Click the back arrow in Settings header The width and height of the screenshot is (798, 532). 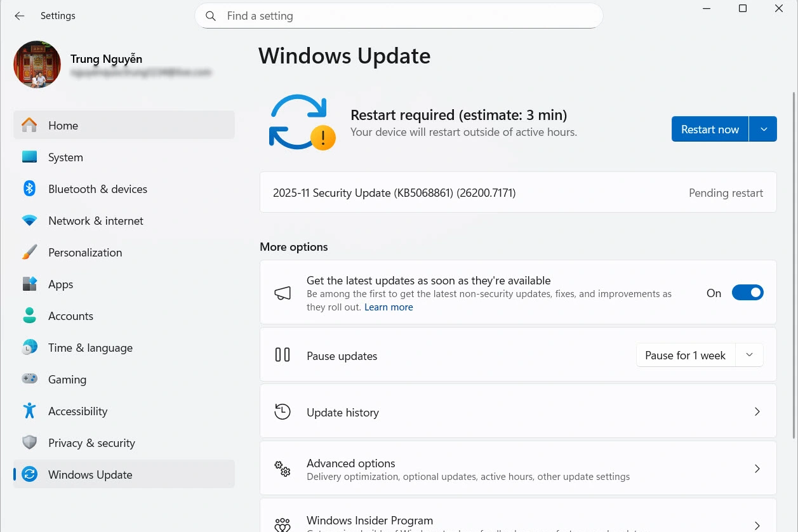20,16
